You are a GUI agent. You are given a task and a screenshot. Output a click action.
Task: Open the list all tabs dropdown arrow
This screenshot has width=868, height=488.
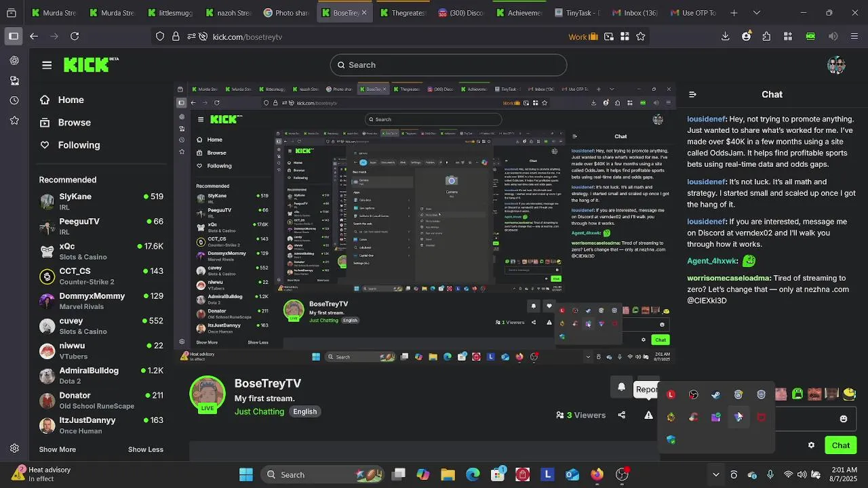click(757, 13)
